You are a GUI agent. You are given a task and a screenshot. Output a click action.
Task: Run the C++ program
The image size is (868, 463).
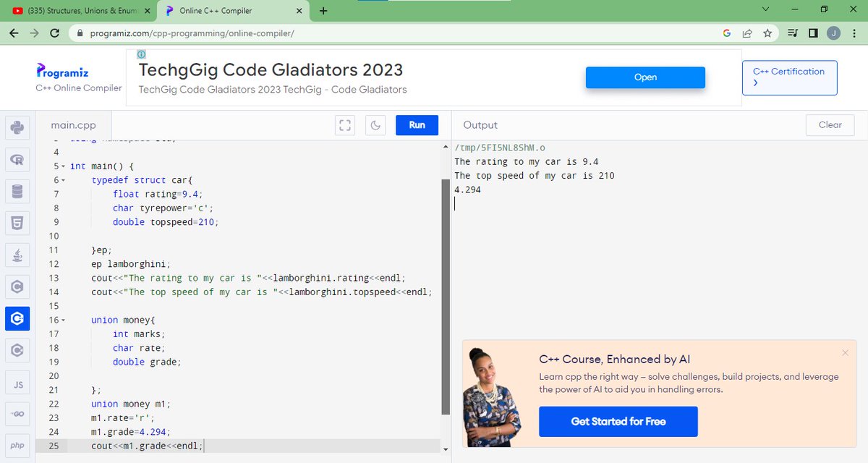tap(417, 124)
